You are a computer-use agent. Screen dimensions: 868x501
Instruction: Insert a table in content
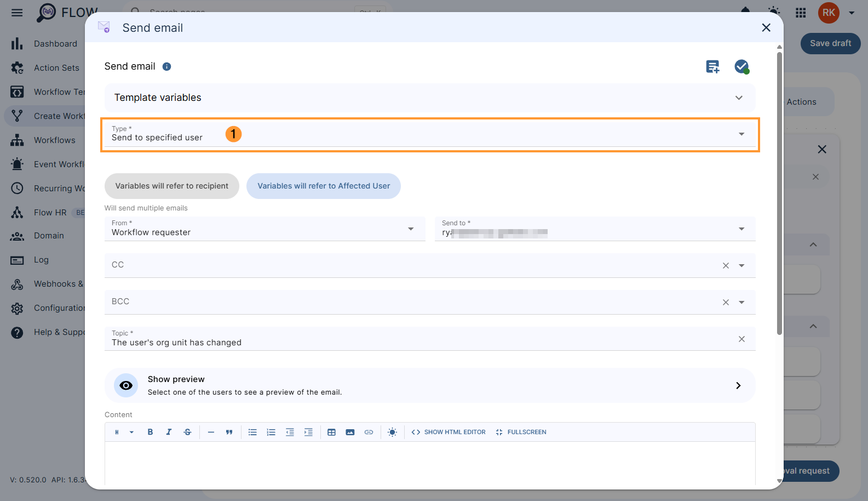[x=331, y=432]
